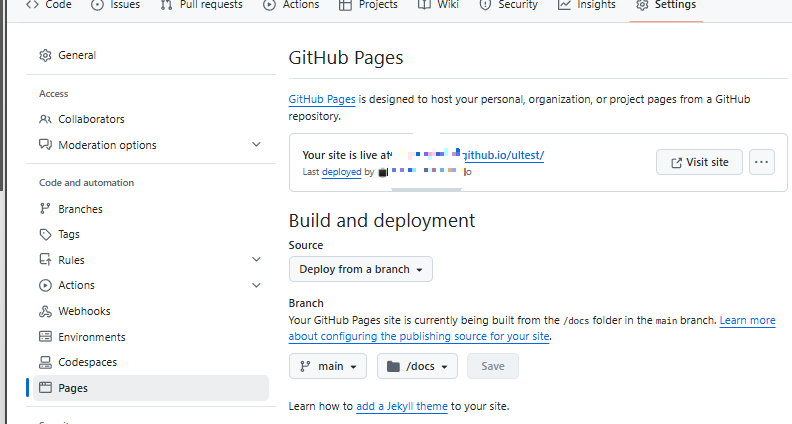Go to Environments settings
792x424 pixels.
coord(151,337)
